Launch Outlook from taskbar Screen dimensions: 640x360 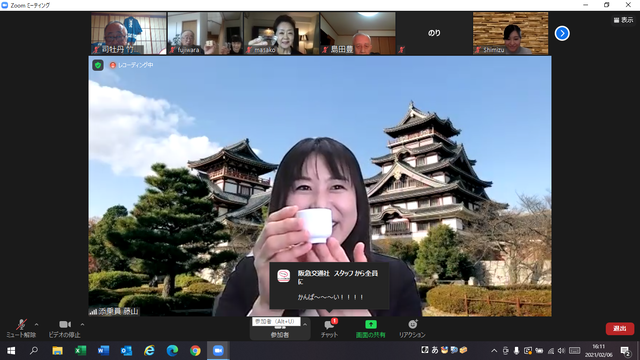click(126, 351)
